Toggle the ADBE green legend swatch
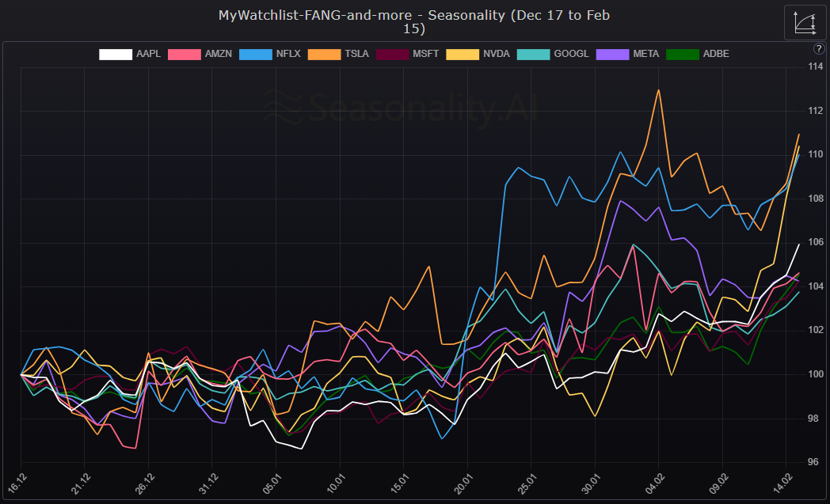This screenshot has width=830, height=504. [683, 54]
